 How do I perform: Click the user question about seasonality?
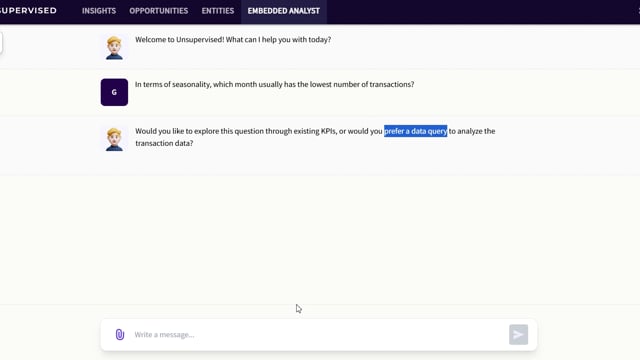click(x=275, y=84)
